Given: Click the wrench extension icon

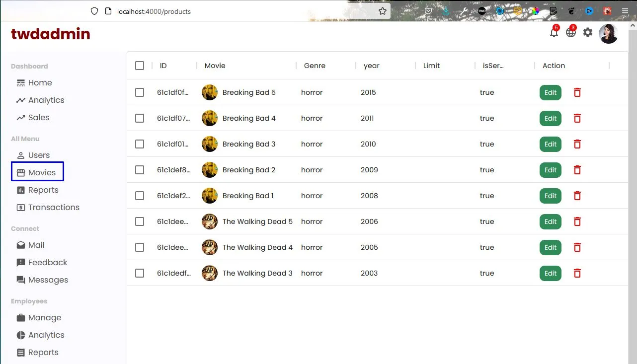Looking at the screenshot, I should click(x=464, y=11).
